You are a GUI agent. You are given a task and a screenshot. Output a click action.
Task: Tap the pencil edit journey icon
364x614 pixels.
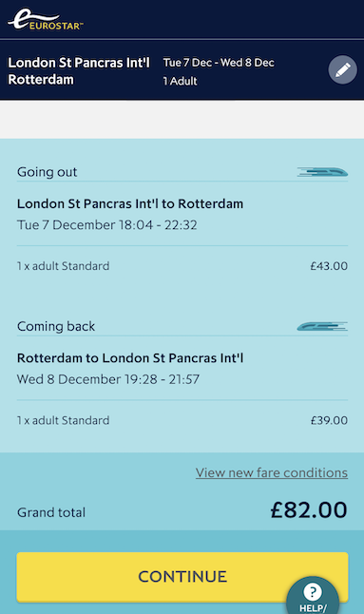point(342,70)
